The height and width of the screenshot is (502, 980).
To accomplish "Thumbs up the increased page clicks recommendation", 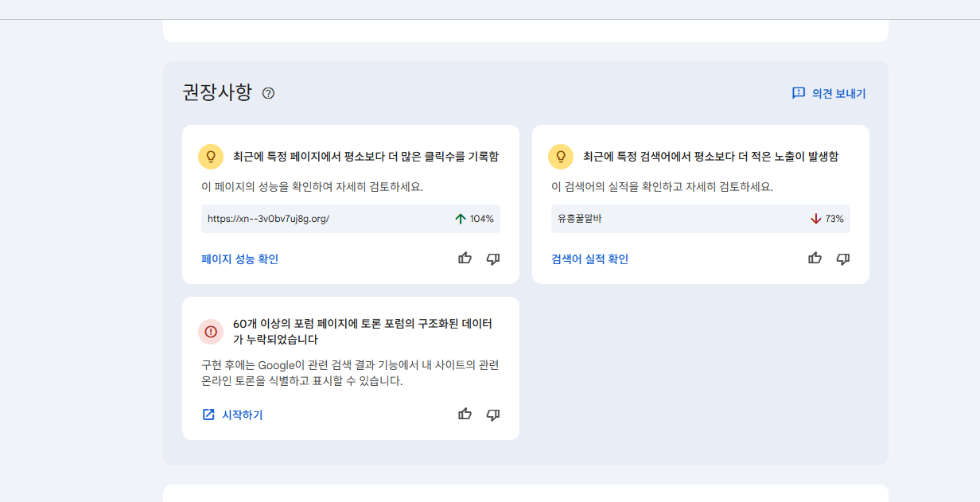I will [465, 259].
